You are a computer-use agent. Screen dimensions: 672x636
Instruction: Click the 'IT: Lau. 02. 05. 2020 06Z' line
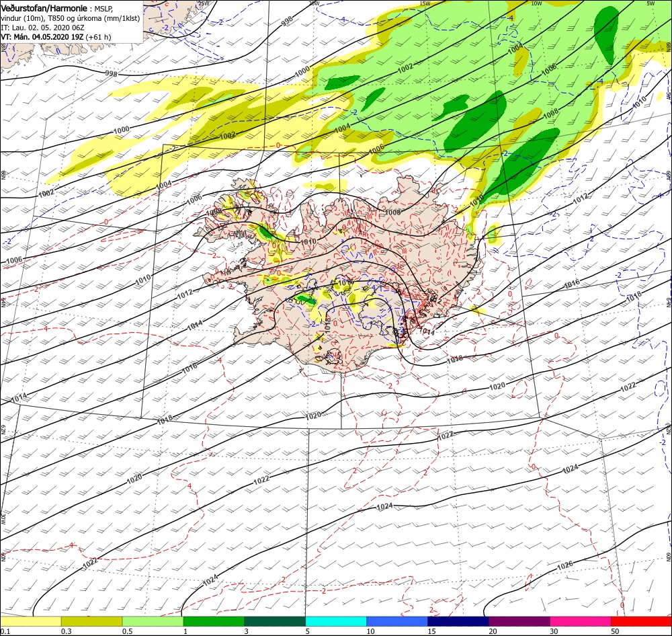[x=42, y=28]
